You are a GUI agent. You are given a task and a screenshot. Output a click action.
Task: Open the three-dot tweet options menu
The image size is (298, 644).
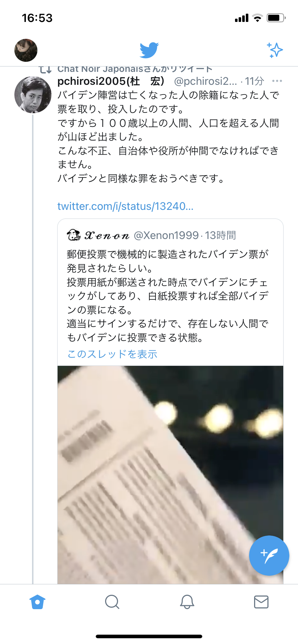click(x=277, y=81)
